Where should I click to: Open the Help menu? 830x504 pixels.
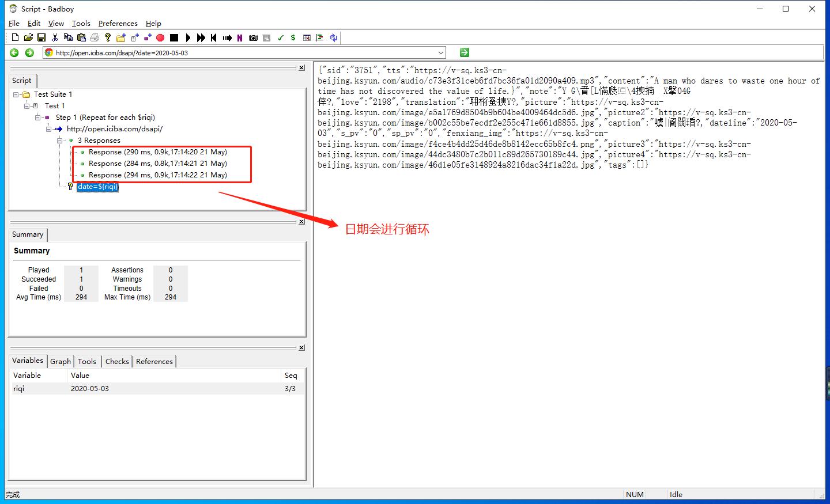(153, 24)
